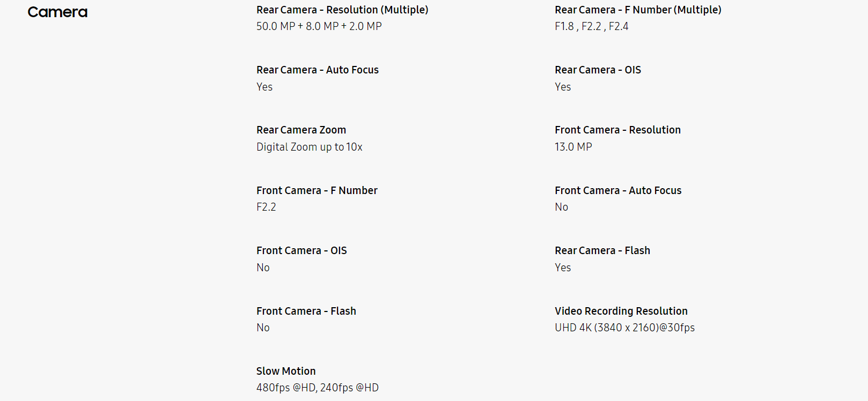Select the 480fps @HD, 240fps @HD value
The width and height of the screenshot is (868, 401).
(318, 388)
